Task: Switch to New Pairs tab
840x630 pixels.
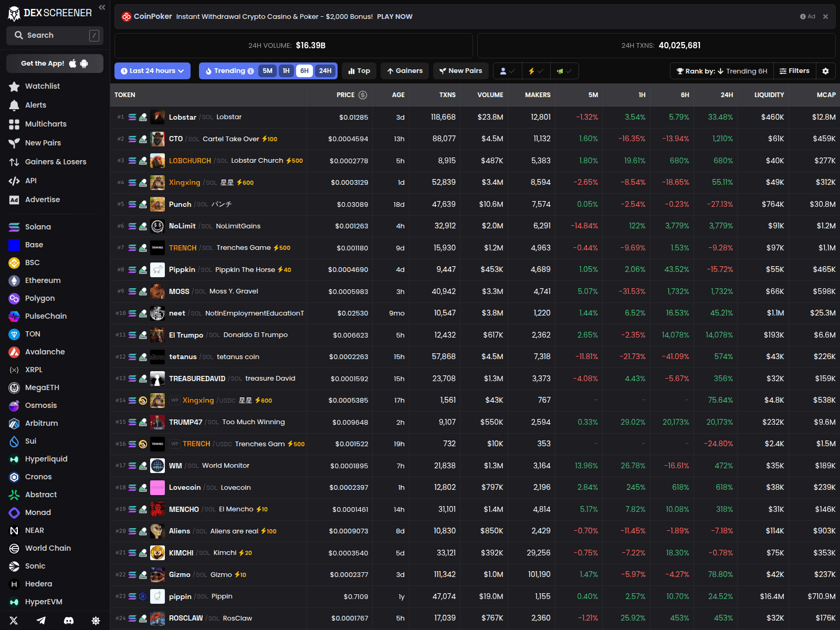Action: point(461,71)
